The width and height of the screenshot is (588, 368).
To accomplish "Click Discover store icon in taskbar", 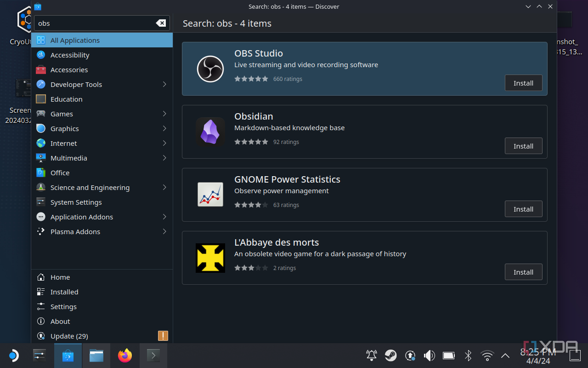I will pyautogui.click(x=68, y=356).
